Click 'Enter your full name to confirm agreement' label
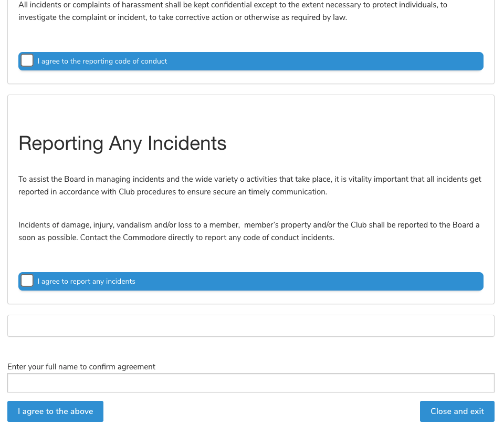Screen dimensions: 504x434 [81, 367]
